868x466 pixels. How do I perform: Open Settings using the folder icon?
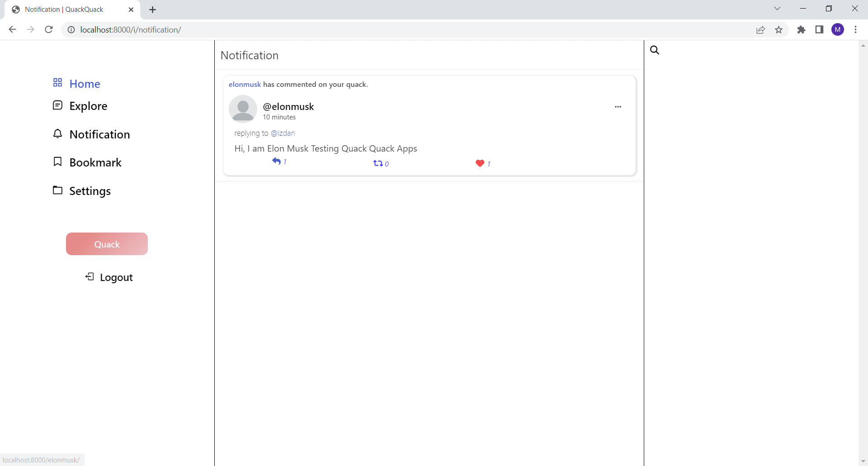coord(57,190)
